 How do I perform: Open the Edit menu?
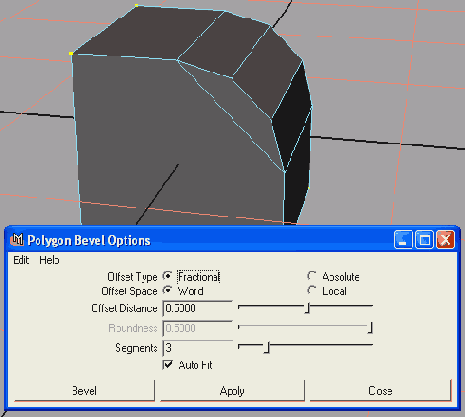21,260
